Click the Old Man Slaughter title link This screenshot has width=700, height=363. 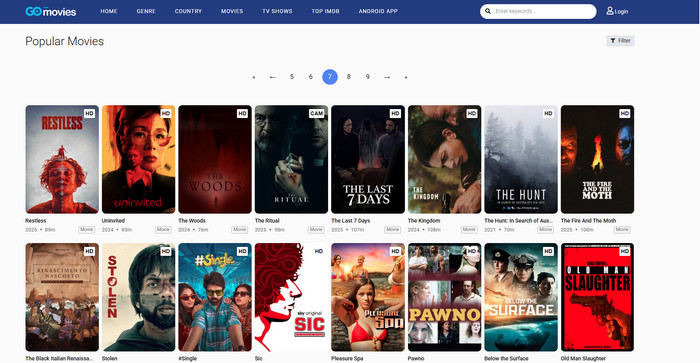point(583,359)
